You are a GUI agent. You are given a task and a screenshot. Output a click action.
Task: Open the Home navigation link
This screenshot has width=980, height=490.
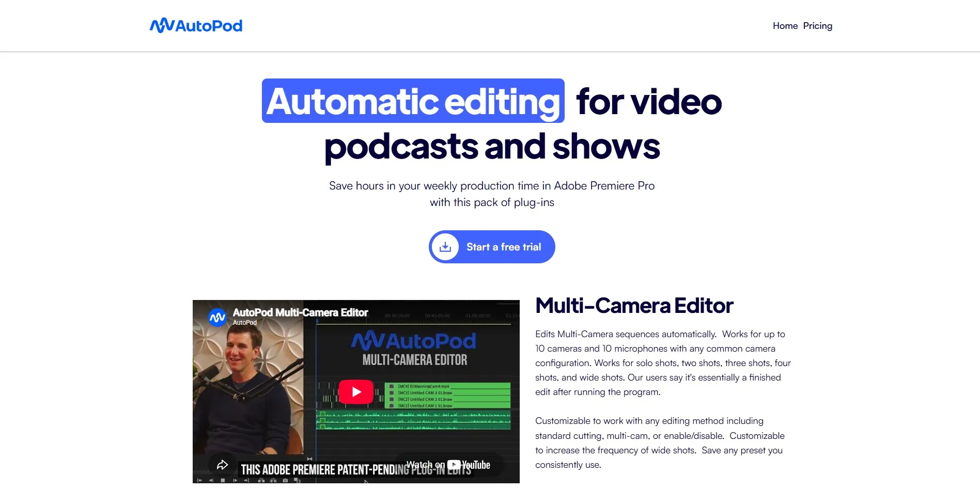coord(785,26)
